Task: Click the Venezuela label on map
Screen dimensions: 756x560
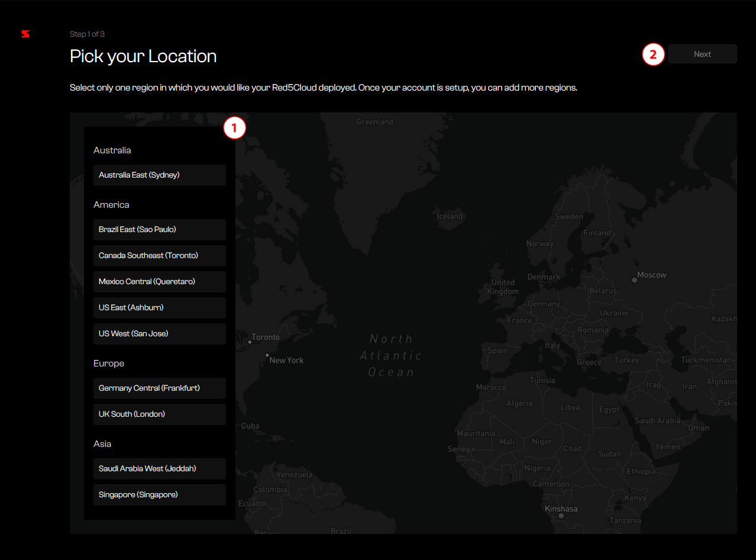Action: 295,475
